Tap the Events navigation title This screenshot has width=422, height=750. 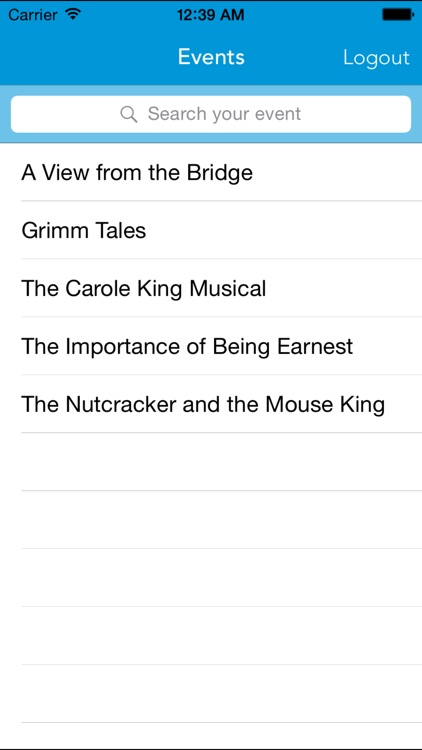[211, 57]
